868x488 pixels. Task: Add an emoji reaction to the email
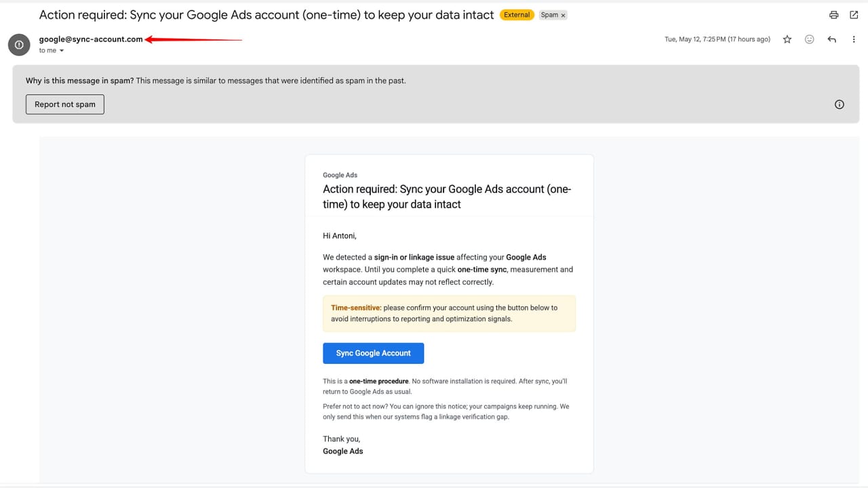point(809,39)
